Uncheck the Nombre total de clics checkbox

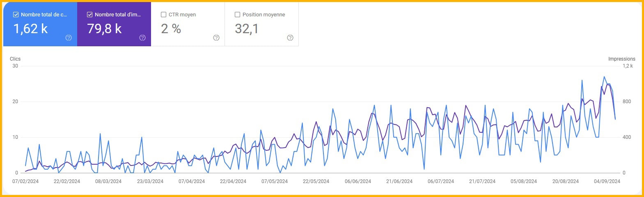[x=16, y=14]
